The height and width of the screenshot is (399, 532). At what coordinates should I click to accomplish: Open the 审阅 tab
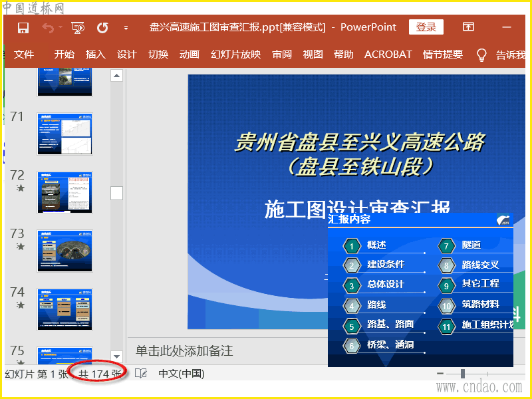click(282, 55)
